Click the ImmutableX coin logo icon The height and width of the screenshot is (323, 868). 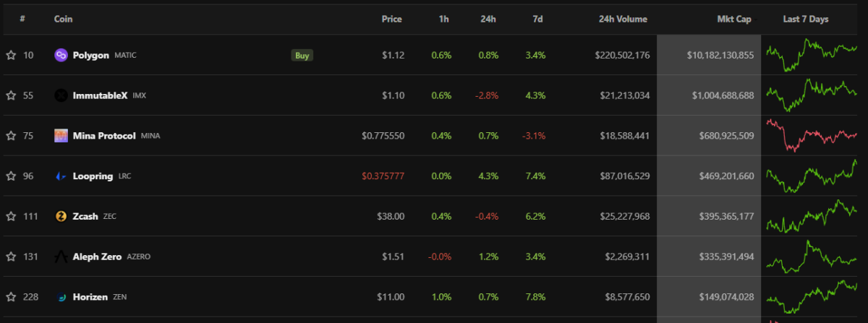tap(61, 95)
